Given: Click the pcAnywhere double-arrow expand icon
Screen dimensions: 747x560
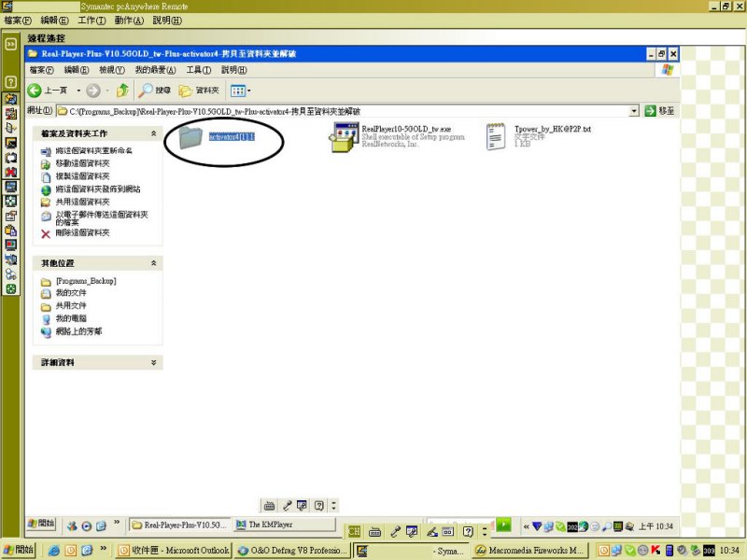Looking at the screenshot, I should [x=10, y=44].
